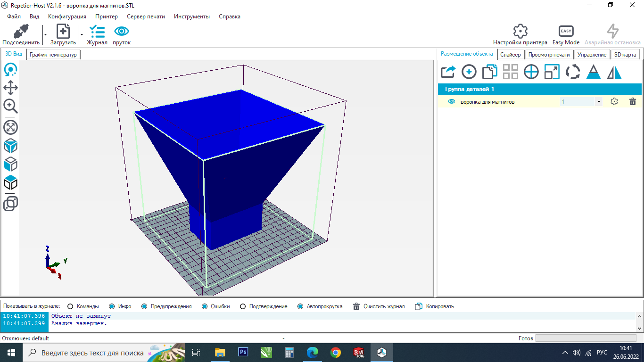This screenshot has height=362, width=644.
Task: Delete object with the trash icon
Action: pyautogui.click(x=633, y=101)
